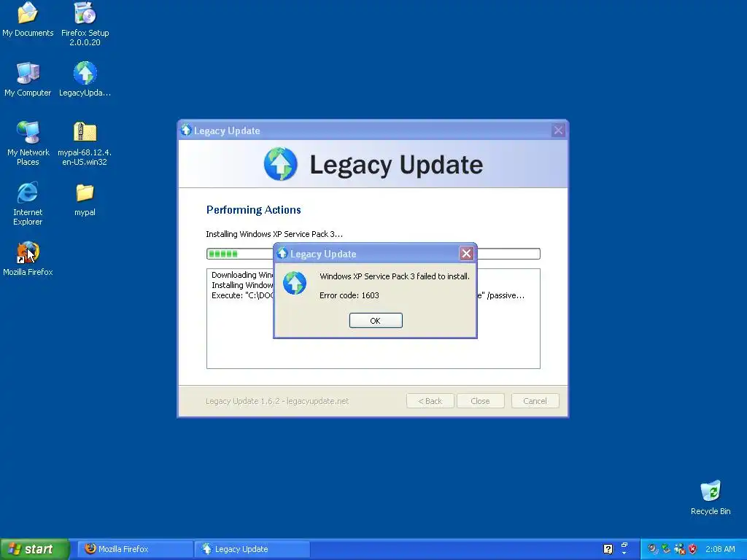The image size is (747, 560).
Task: Click the installation progress bar
Action: pos(373,254)
